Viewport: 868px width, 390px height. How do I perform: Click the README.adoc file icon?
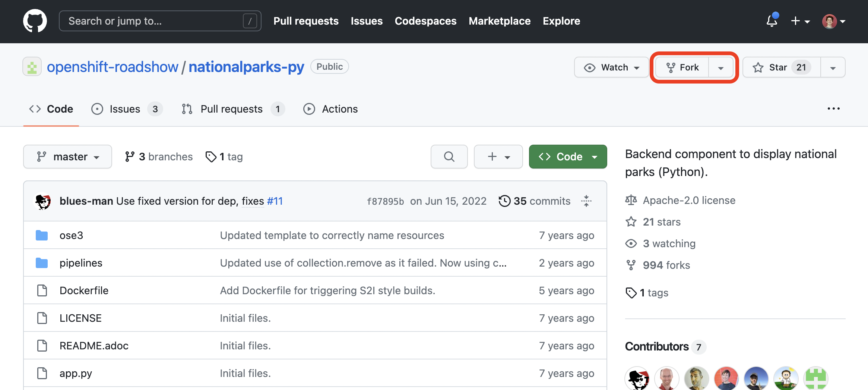[x=42, y=346]
